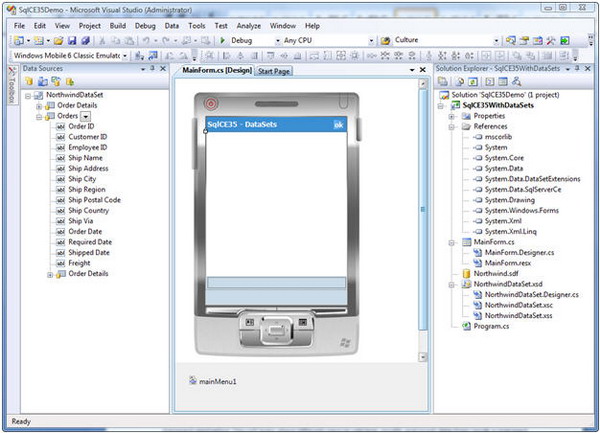Collapse the NorthwindDataSet node in Data Sources

(x=28, y=96)
